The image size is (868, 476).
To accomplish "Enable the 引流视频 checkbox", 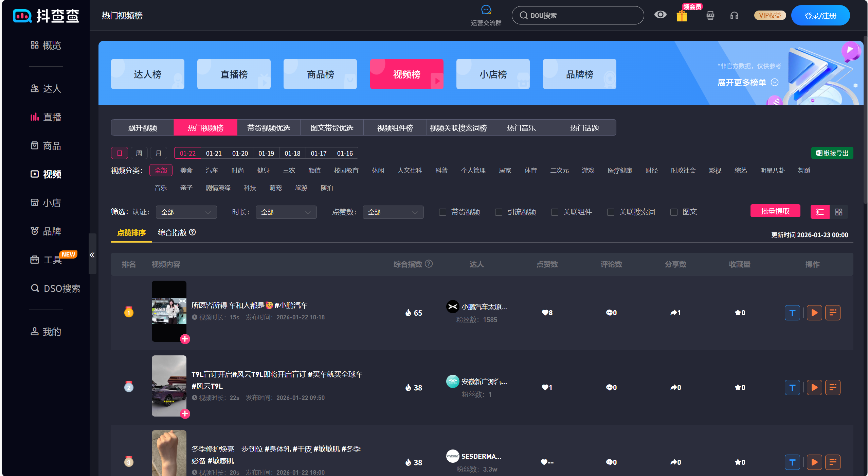I will 499,212.
